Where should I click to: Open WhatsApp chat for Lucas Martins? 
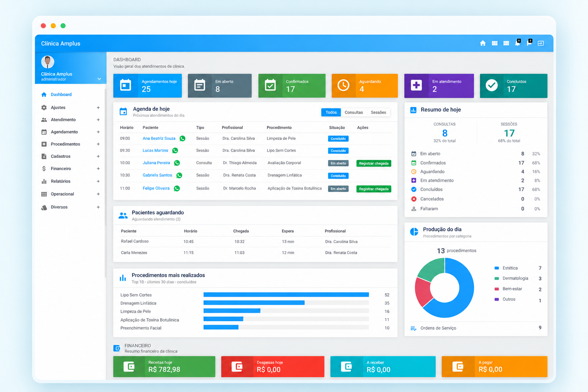point(175,150)
